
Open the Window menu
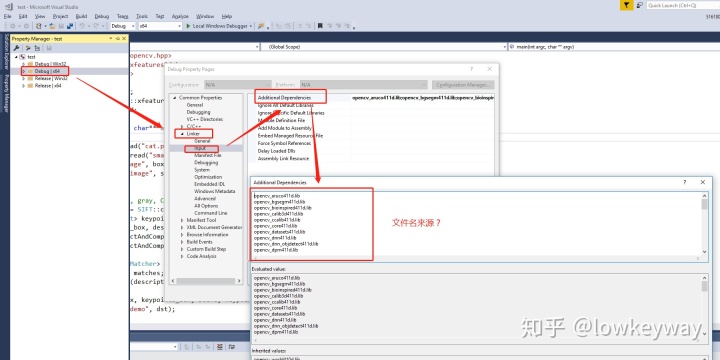(x=205, y=16)
